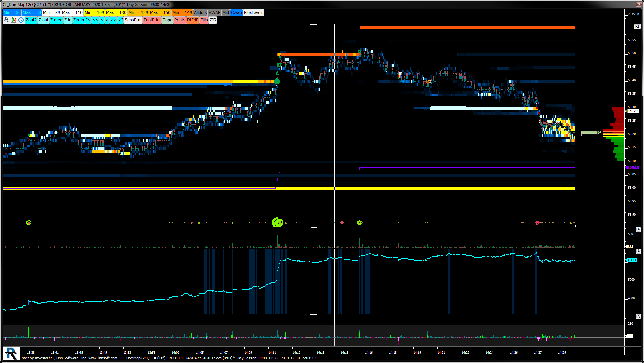Viewport: 644px width, 363px height.
Task: Set yellow Min = 109 filter
Action: click(x=94, y=13)
